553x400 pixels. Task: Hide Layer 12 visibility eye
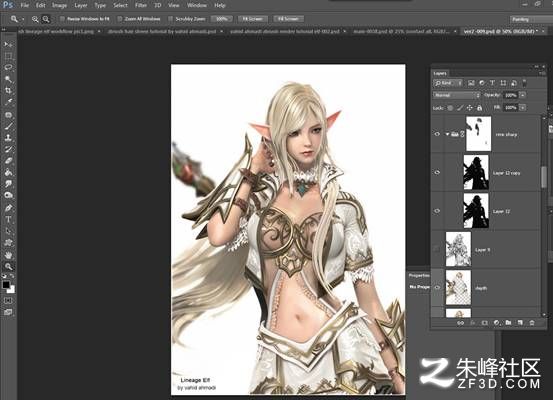(437, 211)
